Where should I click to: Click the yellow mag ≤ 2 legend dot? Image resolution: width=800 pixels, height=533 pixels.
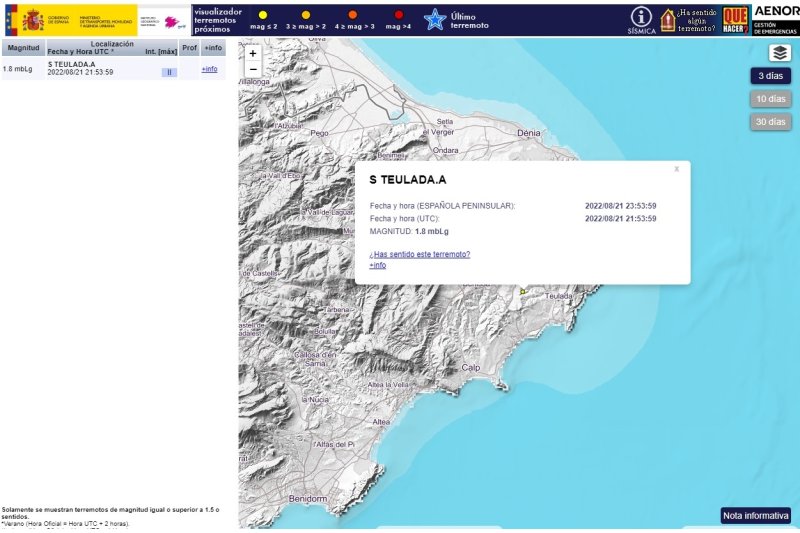(x=263, y=15)
